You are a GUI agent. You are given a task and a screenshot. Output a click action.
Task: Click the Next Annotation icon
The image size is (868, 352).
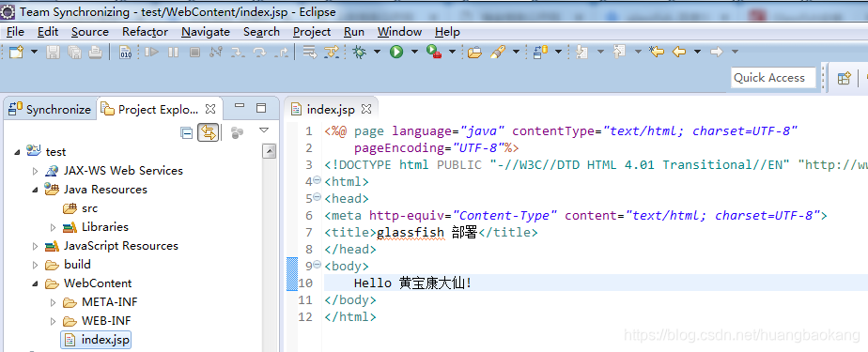tap(581, 52)
